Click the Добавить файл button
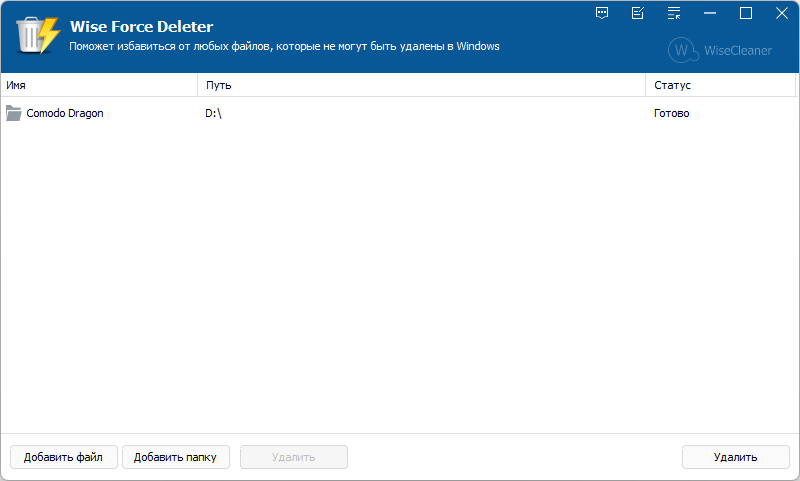 [x=64, y=457]
